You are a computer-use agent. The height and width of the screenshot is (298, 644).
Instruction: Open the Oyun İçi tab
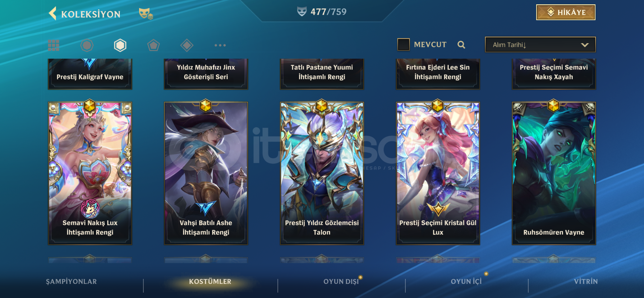tap(466, 281)
